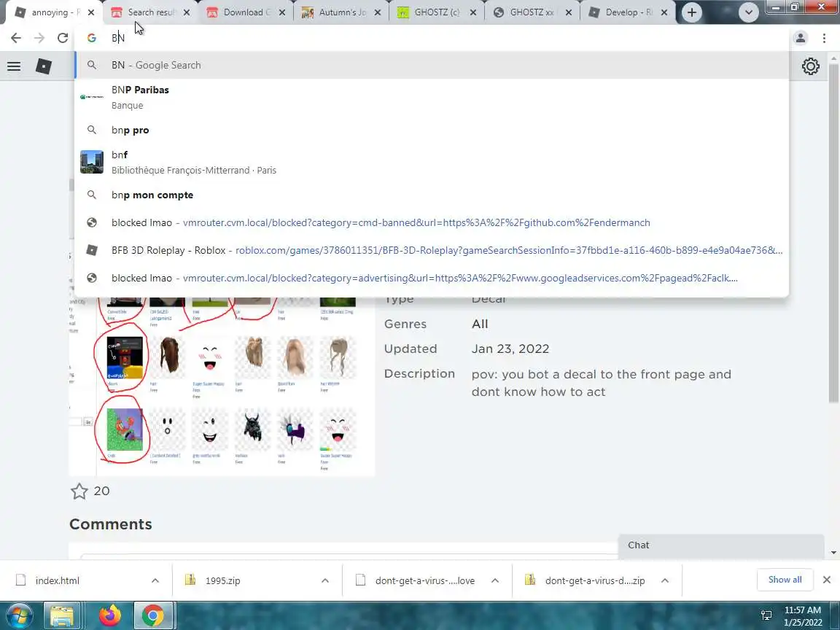
Task: Open File Explorer from the taskbar
Action: click(62, 615)
